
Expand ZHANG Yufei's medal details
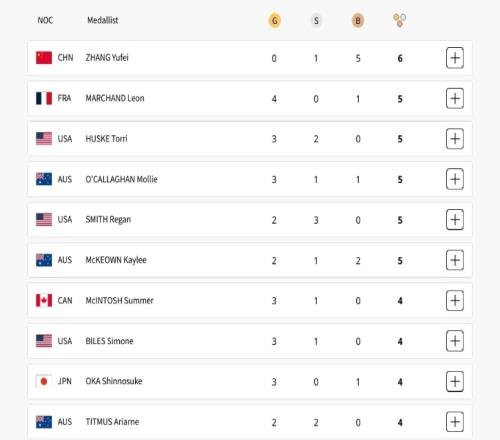click(x=455, y=58)
